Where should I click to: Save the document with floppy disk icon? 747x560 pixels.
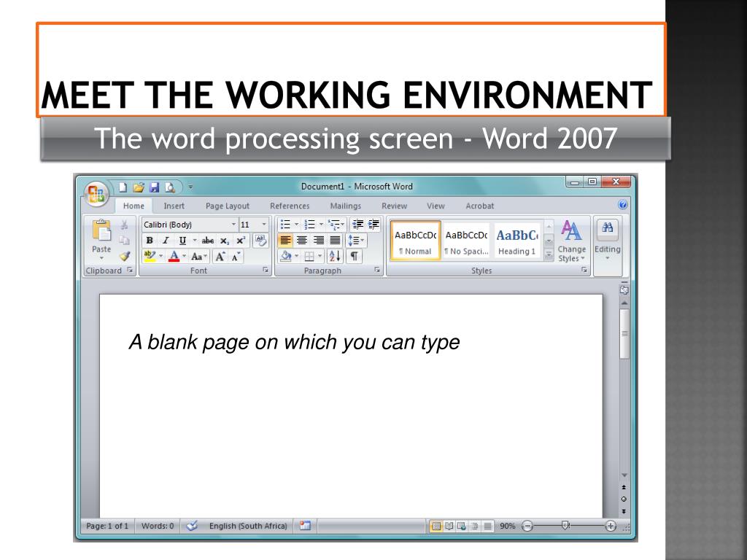pyautogui.click(x=155, y=187)
